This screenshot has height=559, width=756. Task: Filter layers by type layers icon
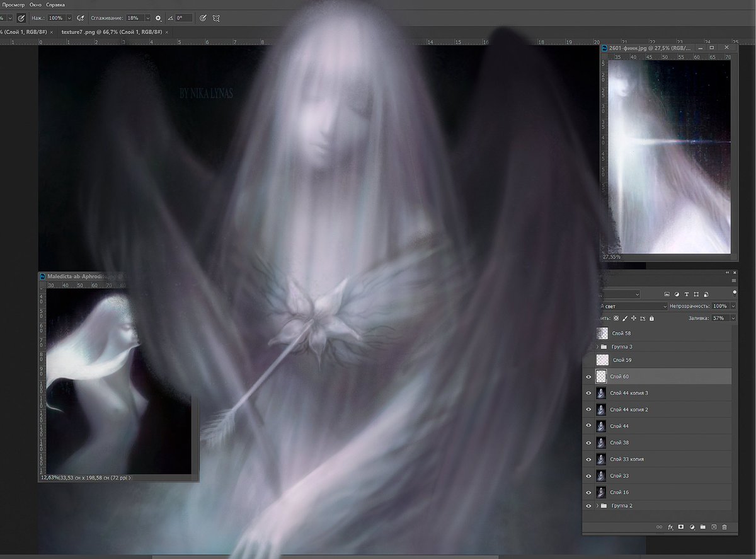coord(687,294)
